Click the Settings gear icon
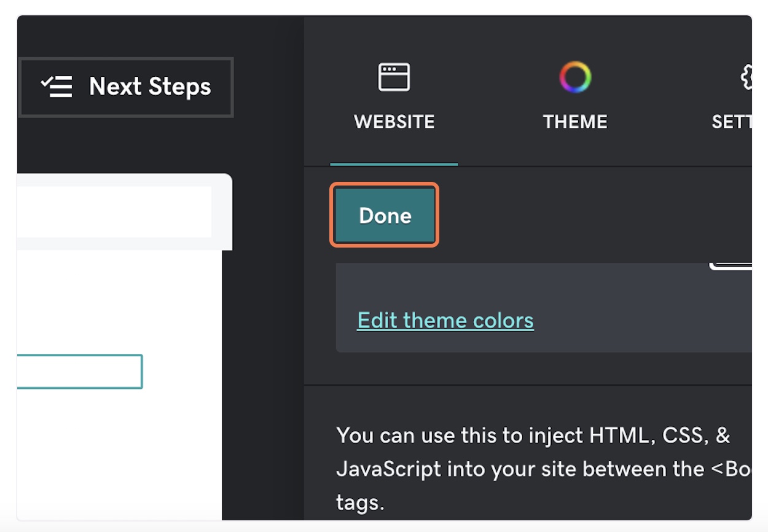Viewport: 768px width, 532px height. [x=745, y=77]
